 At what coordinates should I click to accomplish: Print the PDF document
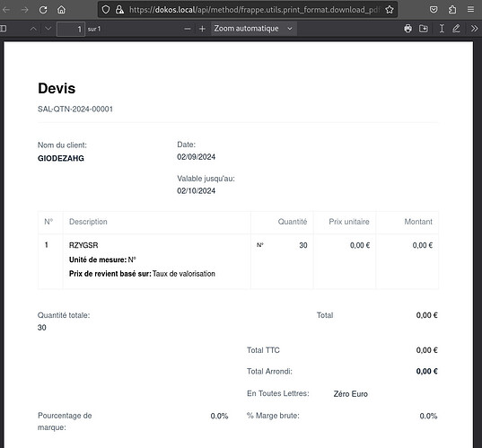(x=408, y=29)
